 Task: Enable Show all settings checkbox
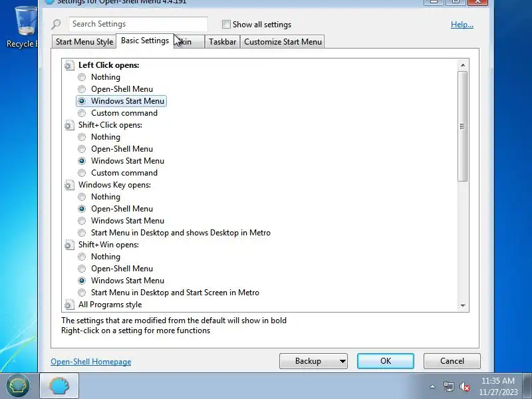coord(226,25)
